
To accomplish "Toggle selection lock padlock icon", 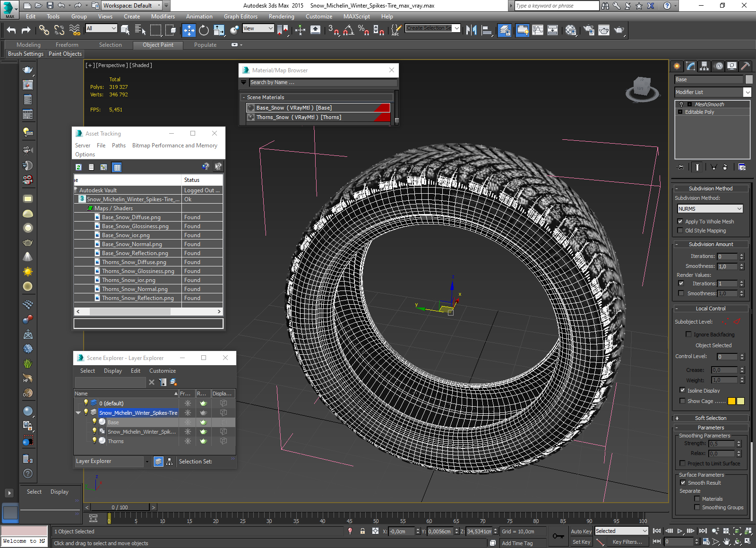I will (362, 531).
